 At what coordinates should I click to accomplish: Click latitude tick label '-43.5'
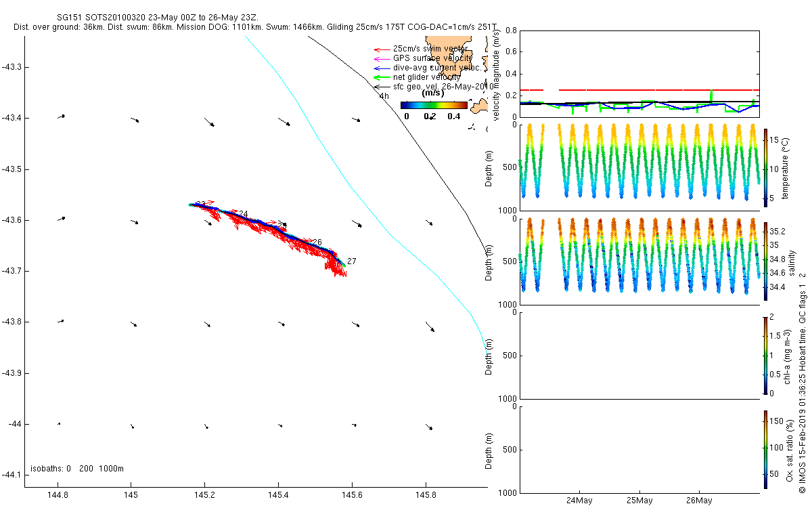12,169
